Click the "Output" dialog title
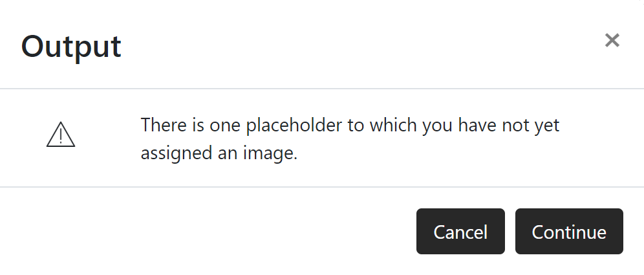Screen dimensions: 644x275 [71, 47]
